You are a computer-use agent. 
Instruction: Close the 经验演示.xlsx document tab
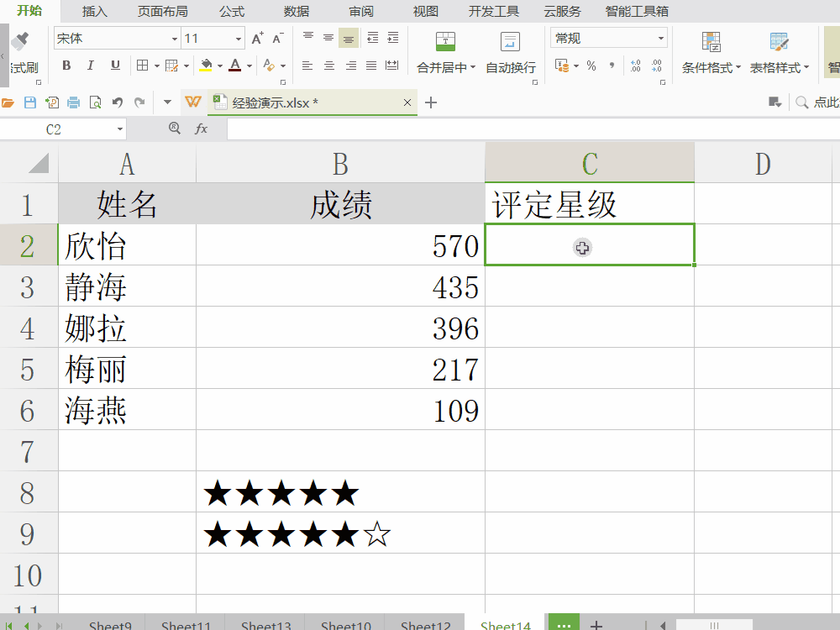click(x=407, y=102)
